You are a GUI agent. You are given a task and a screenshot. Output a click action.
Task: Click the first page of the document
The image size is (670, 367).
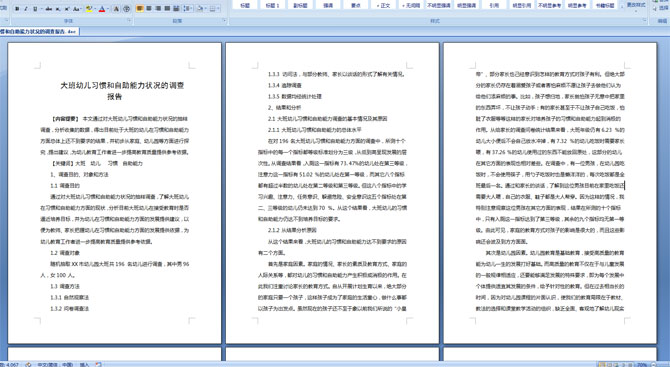coord(115,193)
